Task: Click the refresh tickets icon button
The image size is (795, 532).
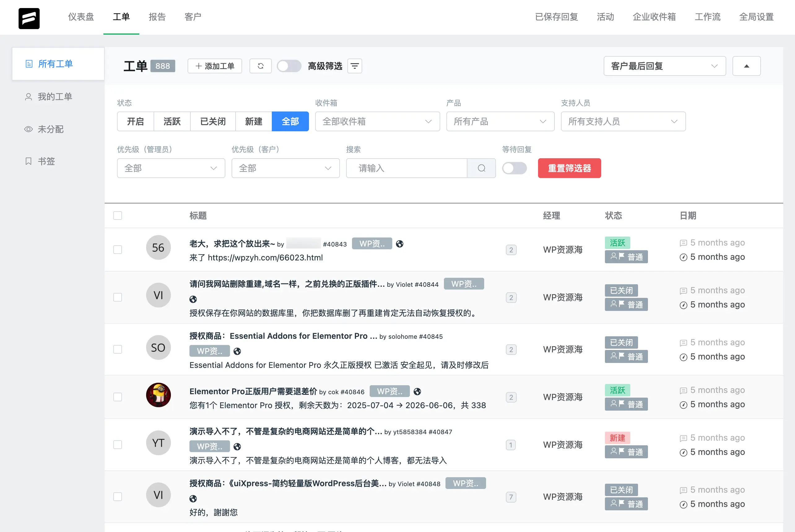Action: click(260, 66)
